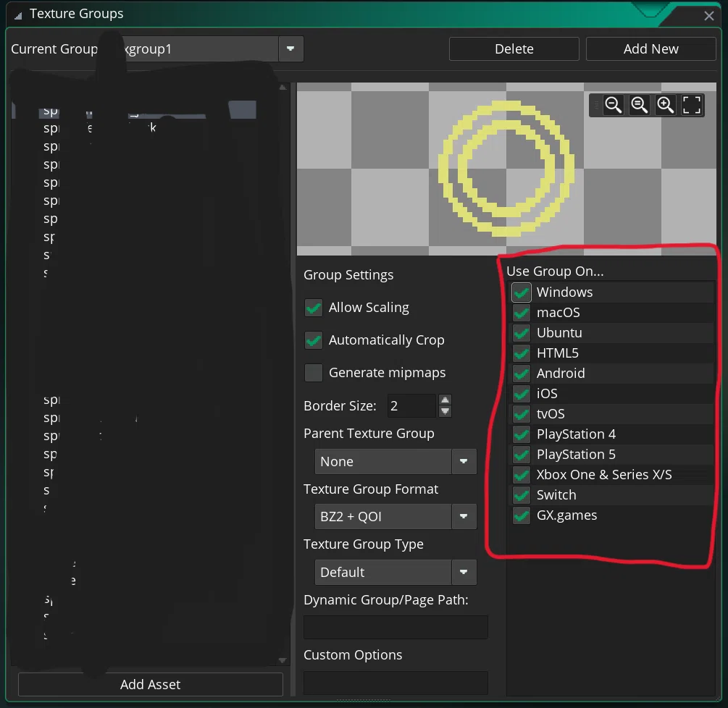Open the Current Group dropdown

pyautogui.click(x=290, y=49)
